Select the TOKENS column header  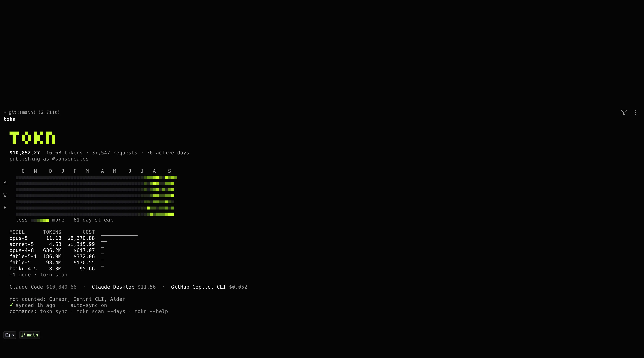pyautogui.click(x=52, y=232)
